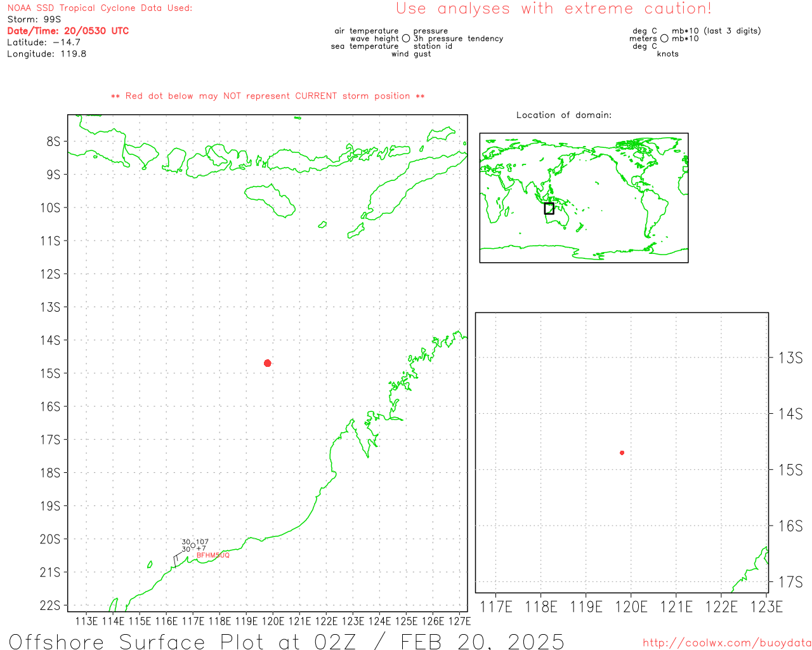Screen dimensions: 812x650
Task: Click the 'station id' legend label
Action: pos(433,46)
